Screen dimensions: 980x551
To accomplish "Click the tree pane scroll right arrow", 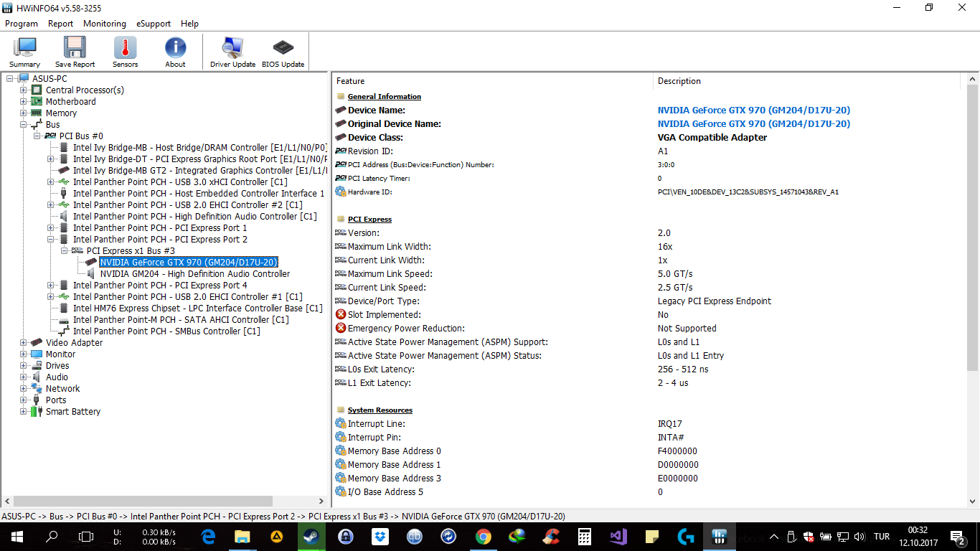I will [321, 501].
